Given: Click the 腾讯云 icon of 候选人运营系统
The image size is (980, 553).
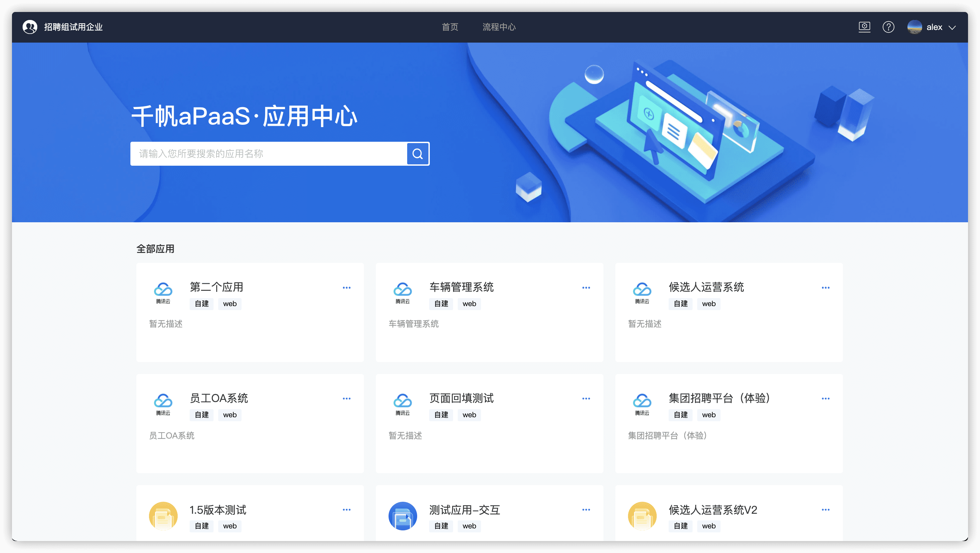Looking at the screenshot, I should (x=642, y=293).
